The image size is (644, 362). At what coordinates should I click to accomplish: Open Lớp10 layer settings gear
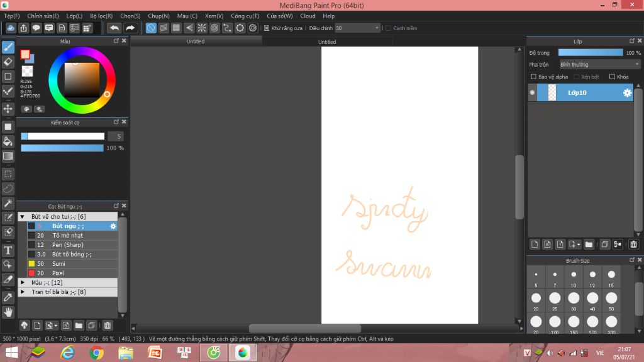627,93
